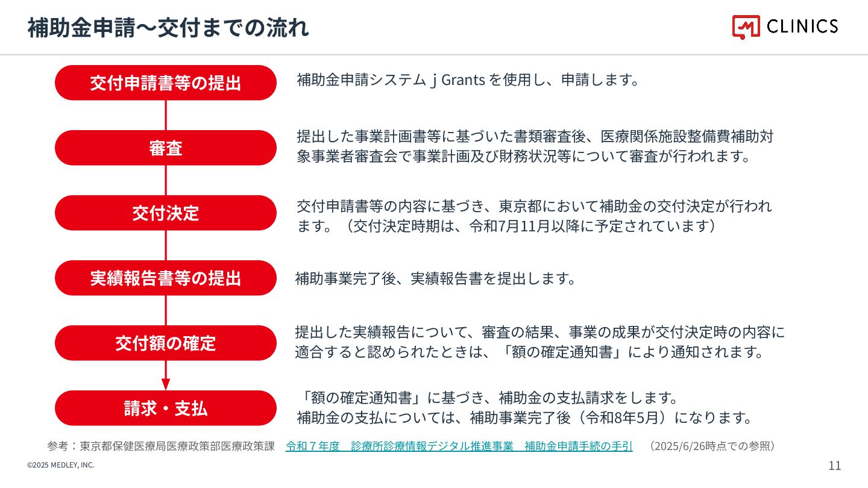Select the 審査 step pill

pos(166,148)
